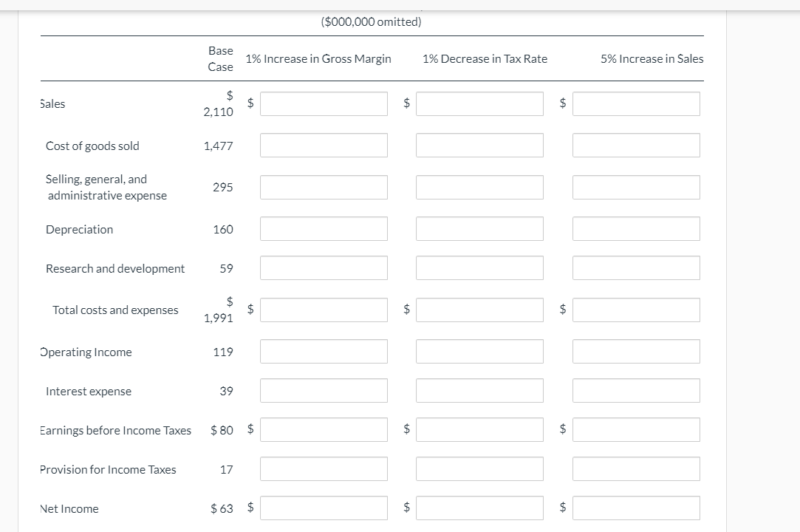Click Sales input under 1% Increase in Gross Margin
This screenshot has height=532, width=800.
pyautogui.click(x=324, y=103)
